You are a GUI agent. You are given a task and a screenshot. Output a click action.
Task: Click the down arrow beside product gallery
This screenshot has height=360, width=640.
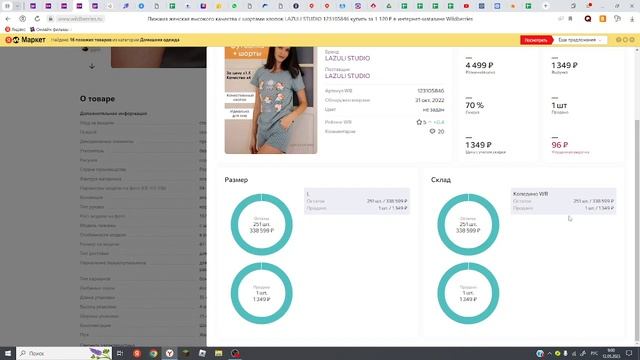92,66
